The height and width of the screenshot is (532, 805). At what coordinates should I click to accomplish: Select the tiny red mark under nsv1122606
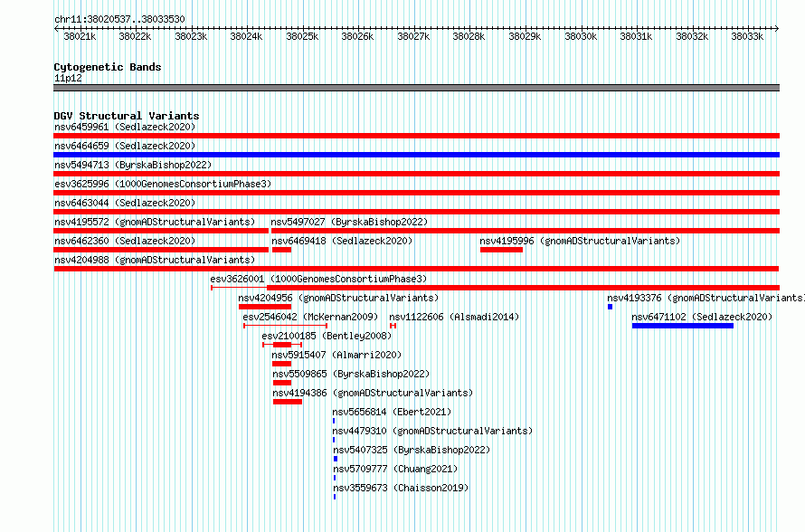393,326
